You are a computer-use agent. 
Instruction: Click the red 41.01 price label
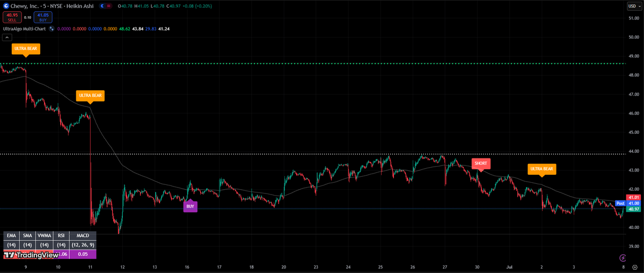633,198
